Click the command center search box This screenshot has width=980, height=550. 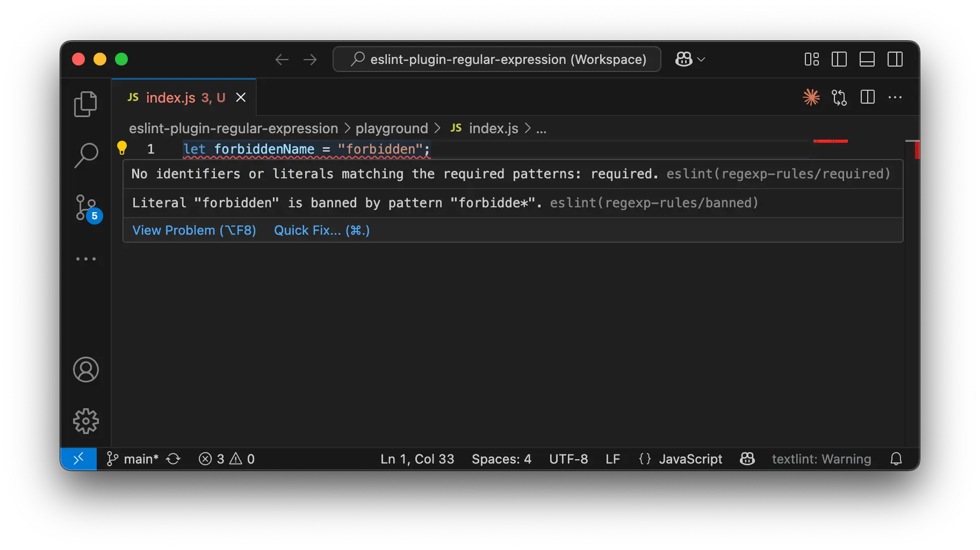pos(497,59)
